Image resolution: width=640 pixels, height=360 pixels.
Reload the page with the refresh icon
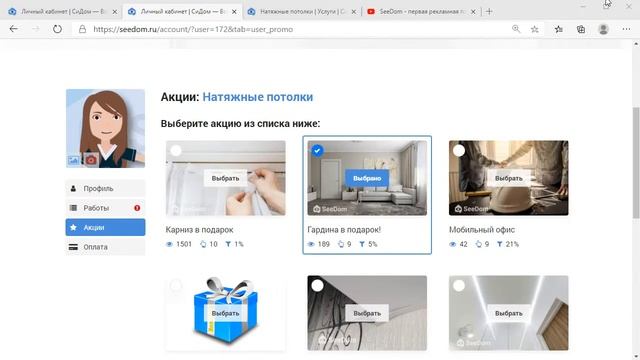58,29
